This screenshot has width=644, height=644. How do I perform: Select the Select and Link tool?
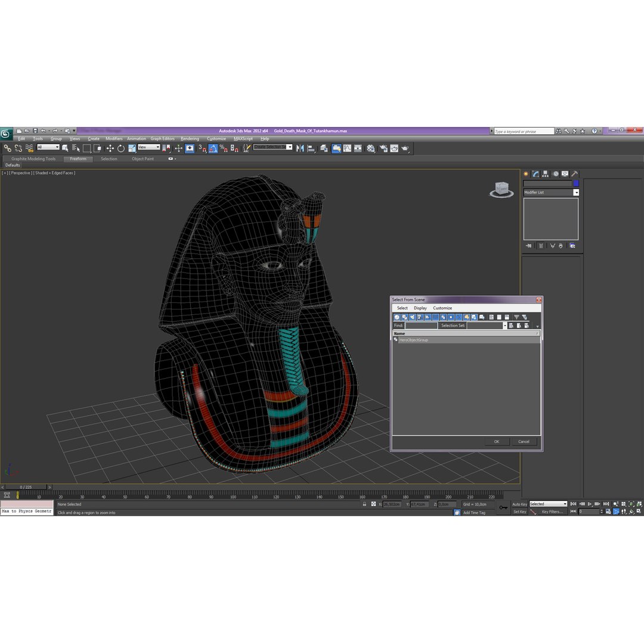click(x=7, y=148)
